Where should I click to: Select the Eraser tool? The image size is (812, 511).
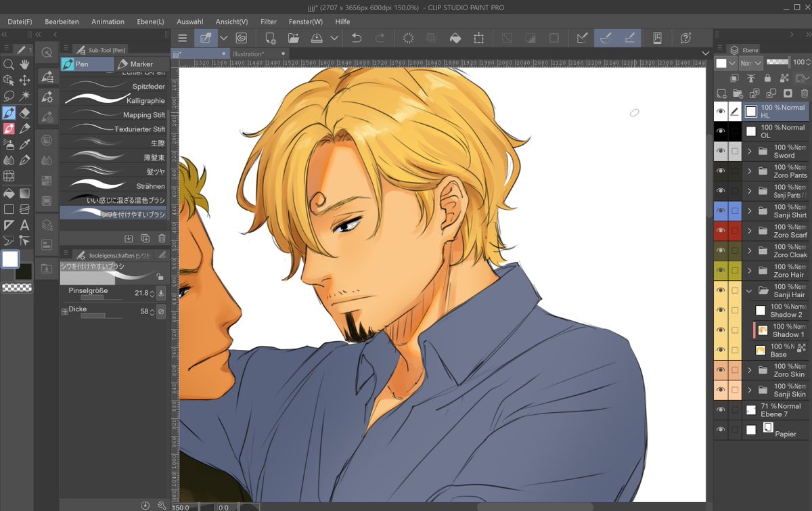point(24,112)
